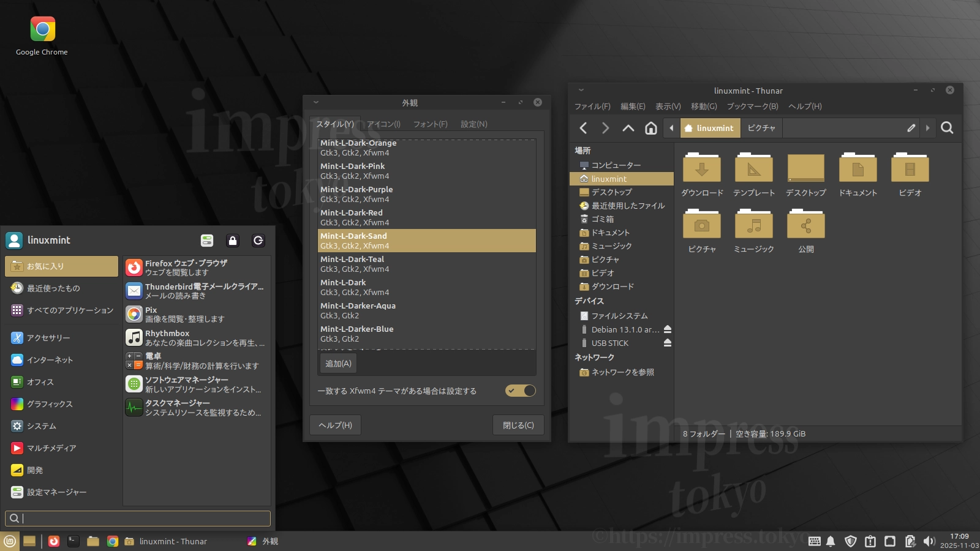Click the Linux Mint menu button on panel
980x551 pixels.
pos(9,541)
